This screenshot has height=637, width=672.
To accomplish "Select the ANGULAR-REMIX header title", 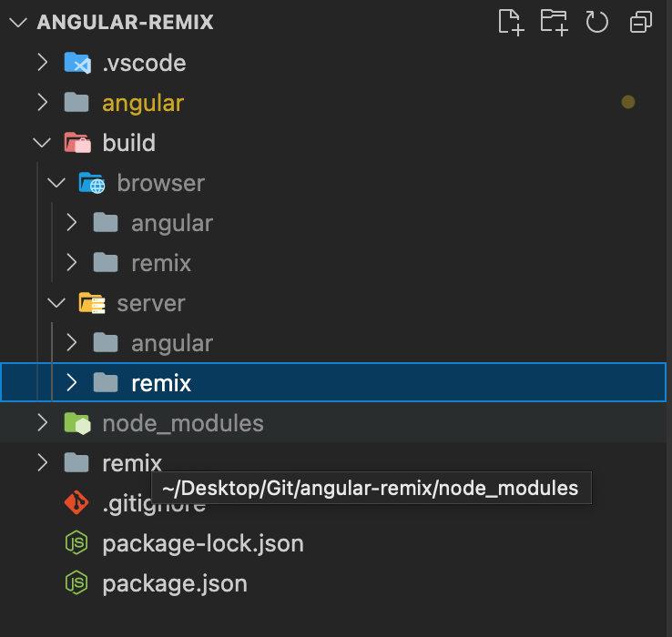I will (x=125, y=22).
